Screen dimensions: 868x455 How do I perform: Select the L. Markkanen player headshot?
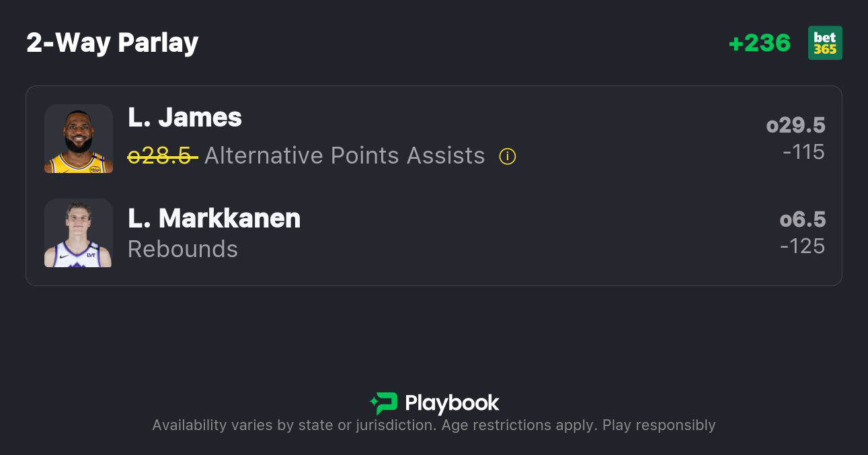pos(79,233)
